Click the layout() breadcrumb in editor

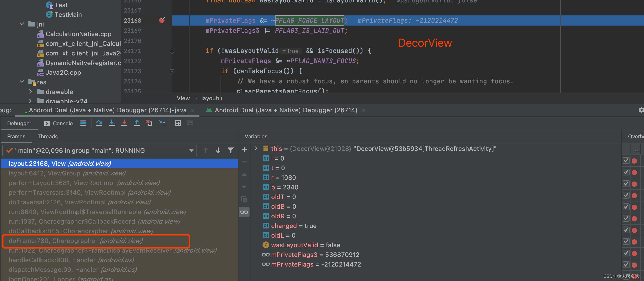click(211, 98)
